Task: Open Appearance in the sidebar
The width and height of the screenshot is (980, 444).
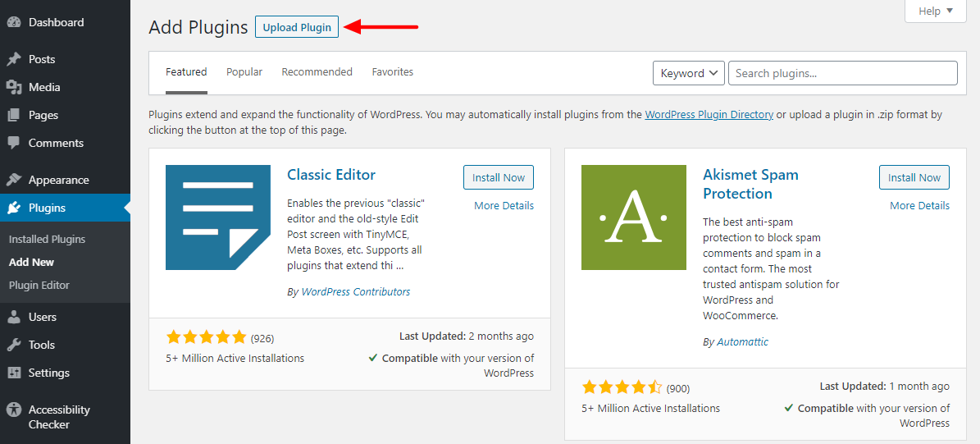Action: click(59, 180)
